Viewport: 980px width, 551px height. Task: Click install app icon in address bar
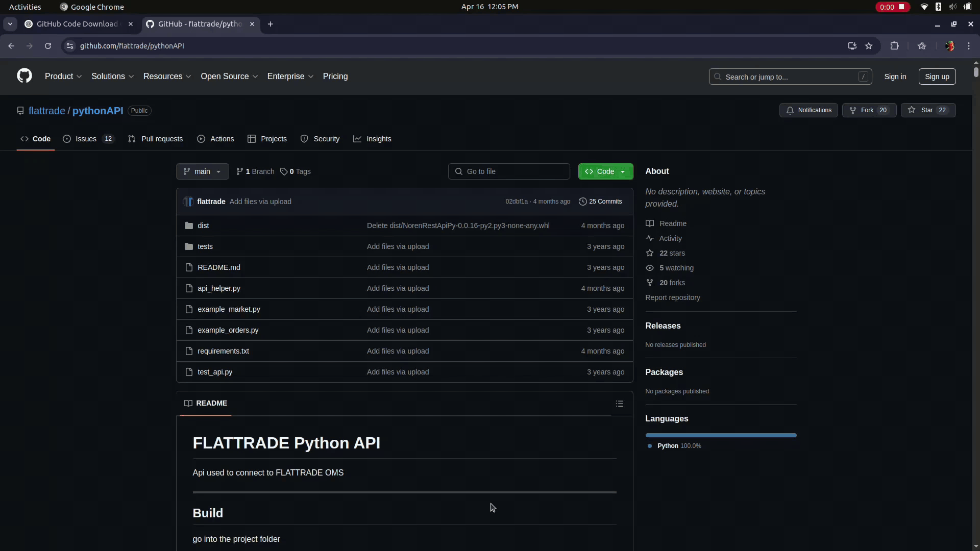pos(852,46)
